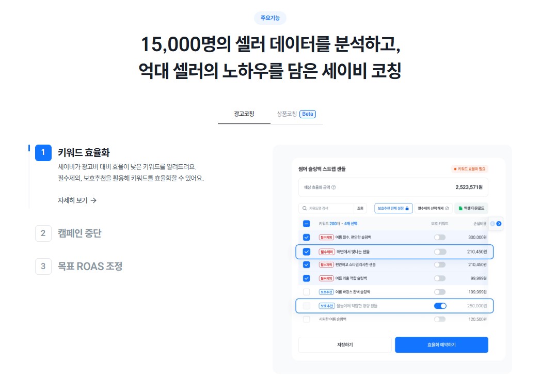Uncheck the 해변에서 빛나는 샌들 keyword checkbox

pyautogui.click(x=307, y=252)
